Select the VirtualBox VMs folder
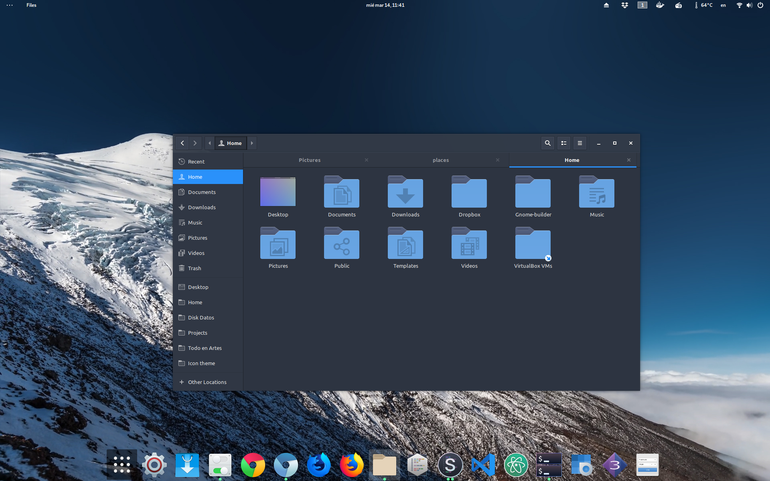The image size is (770, 481). (x=533, y=247)
